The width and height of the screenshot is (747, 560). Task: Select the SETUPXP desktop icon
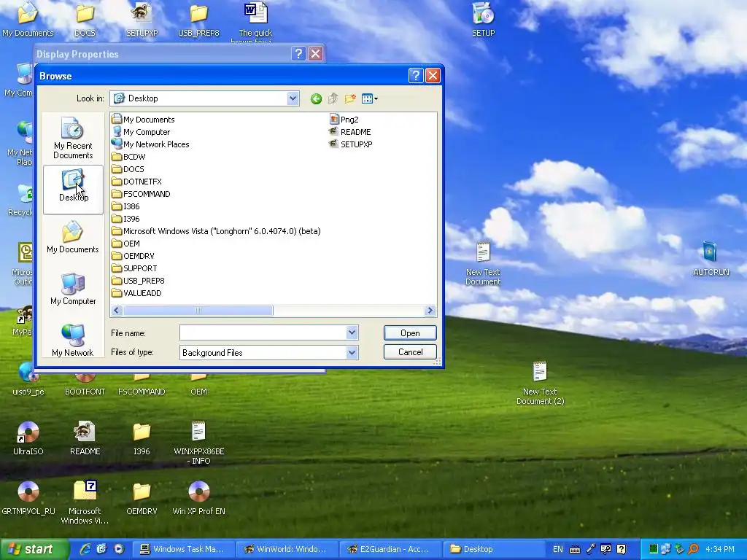click(x=142, y=20)
